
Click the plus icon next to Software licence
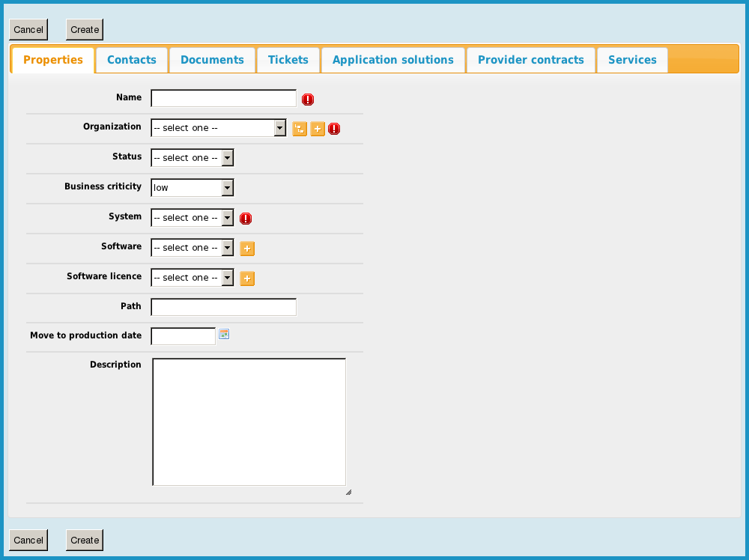point(247,279)
